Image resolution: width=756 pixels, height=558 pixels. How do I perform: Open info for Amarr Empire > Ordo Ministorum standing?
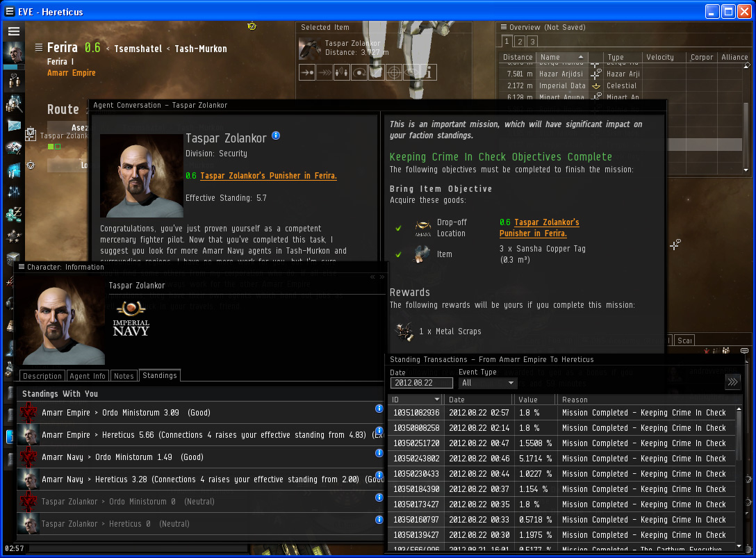(x=379, y=409)
